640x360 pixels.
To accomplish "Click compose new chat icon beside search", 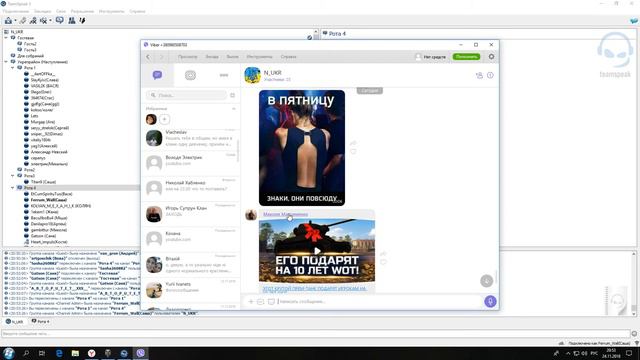I will point(232,95).
